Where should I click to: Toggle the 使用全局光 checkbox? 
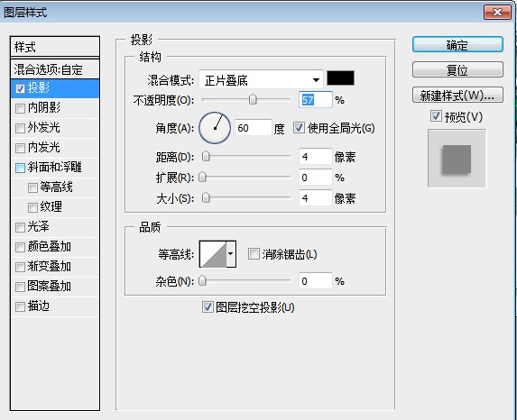pyautogui.click(x=299, y=128)
